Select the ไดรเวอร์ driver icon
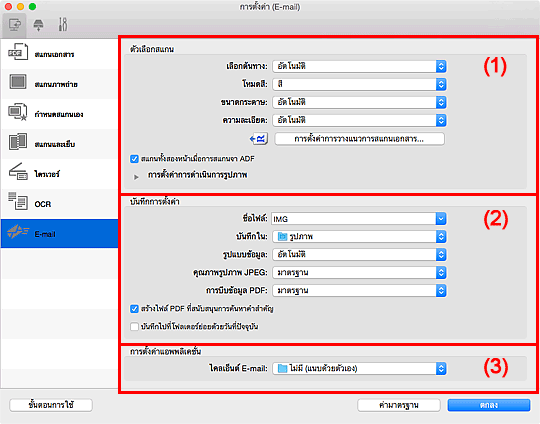This screenshot has width=540, height=424. click(x=18, y=172)
